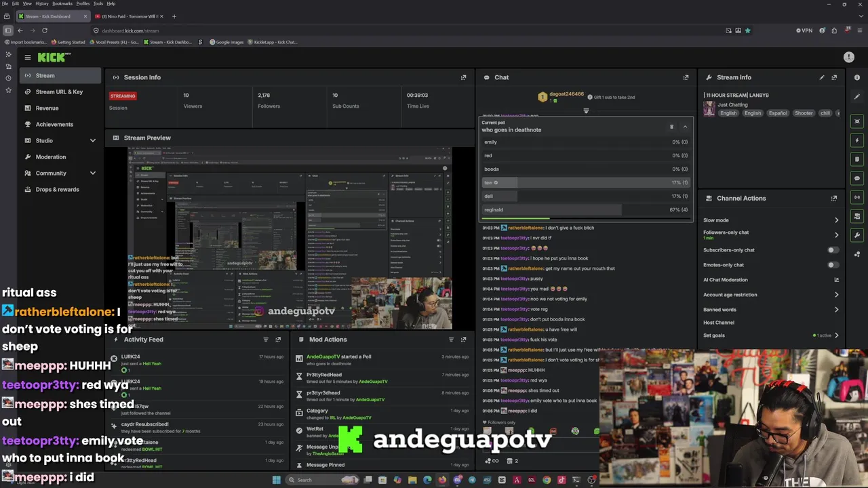Click the Shooter stream tag
The width and height of the screenshot is (868, 488).
[x=804, y=113]
